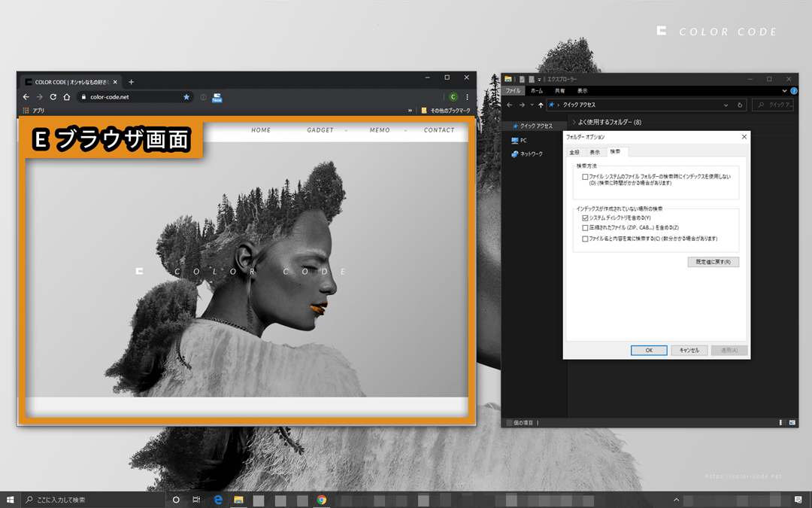Open その他のブックマーク folder
Viewport: 812px width, 508px height.
coord(445,111)
